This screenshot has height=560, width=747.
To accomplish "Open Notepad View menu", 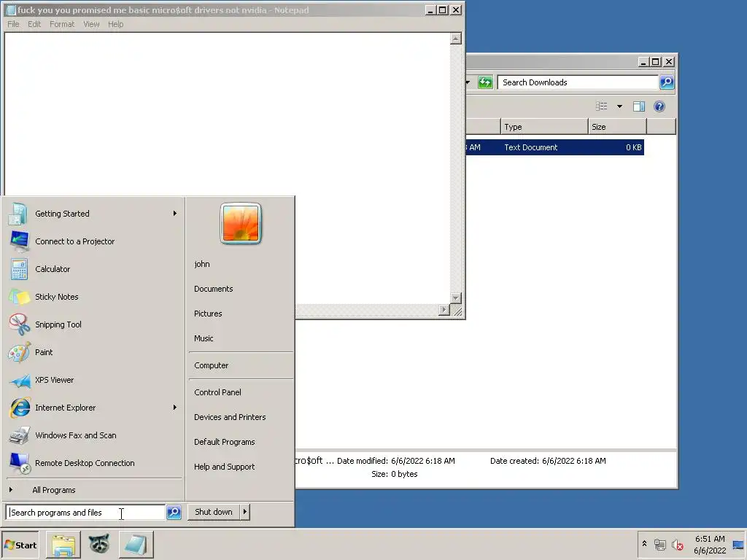I will tap(91, 24).
